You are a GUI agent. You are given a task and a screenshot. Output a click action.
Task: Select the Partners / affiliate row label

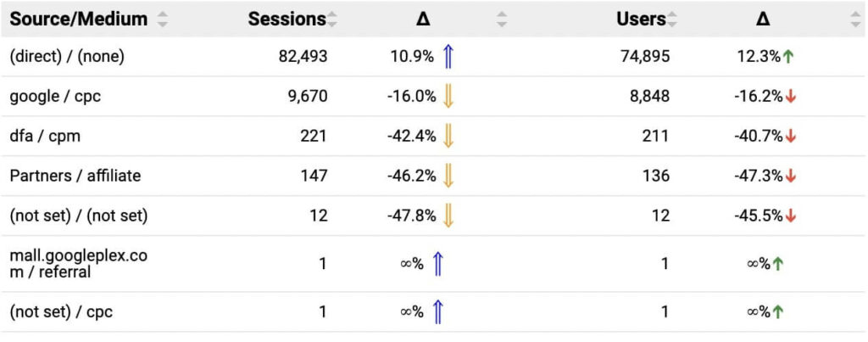75,176
